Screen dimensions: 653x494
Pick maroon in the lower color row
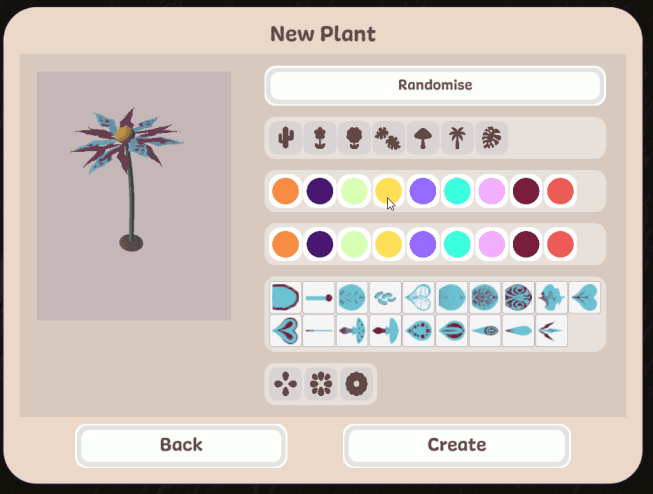526,244
